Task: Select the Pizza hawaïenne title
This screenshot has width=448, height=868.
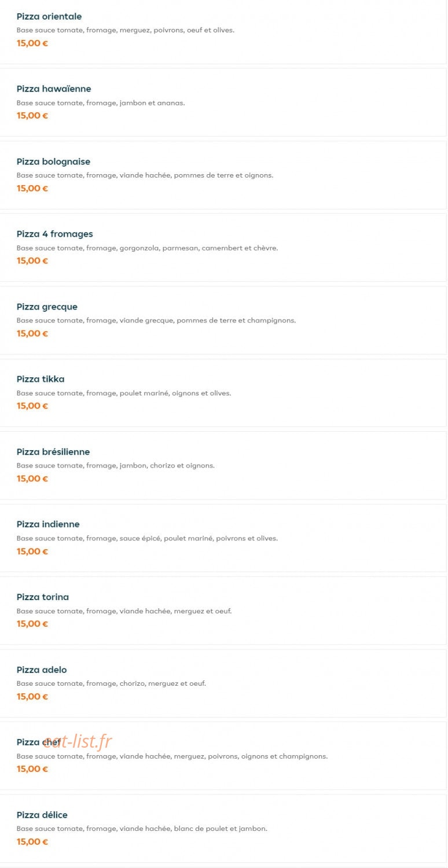Action: (x=54, y=89)
